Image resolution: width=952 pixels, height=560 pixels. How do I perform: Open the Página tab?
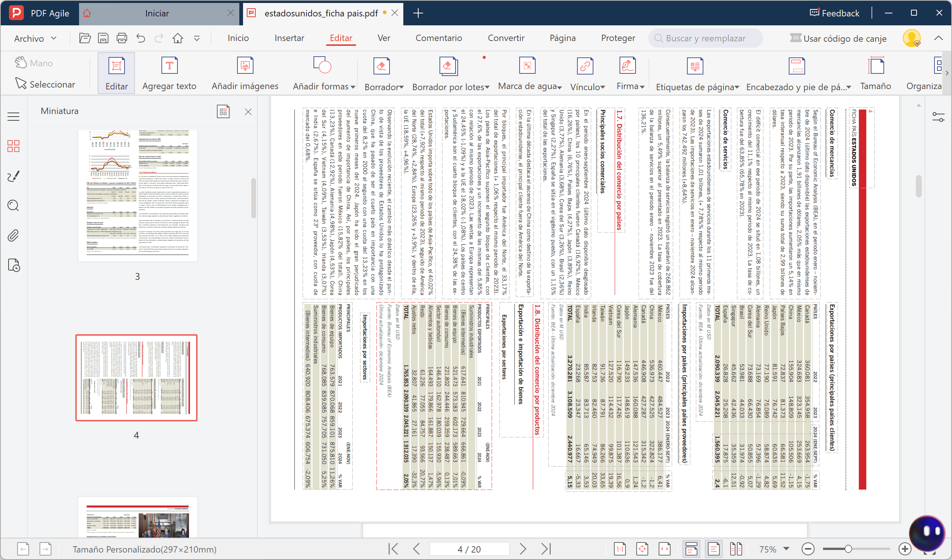pyautogui.click(x=562, y=38)
